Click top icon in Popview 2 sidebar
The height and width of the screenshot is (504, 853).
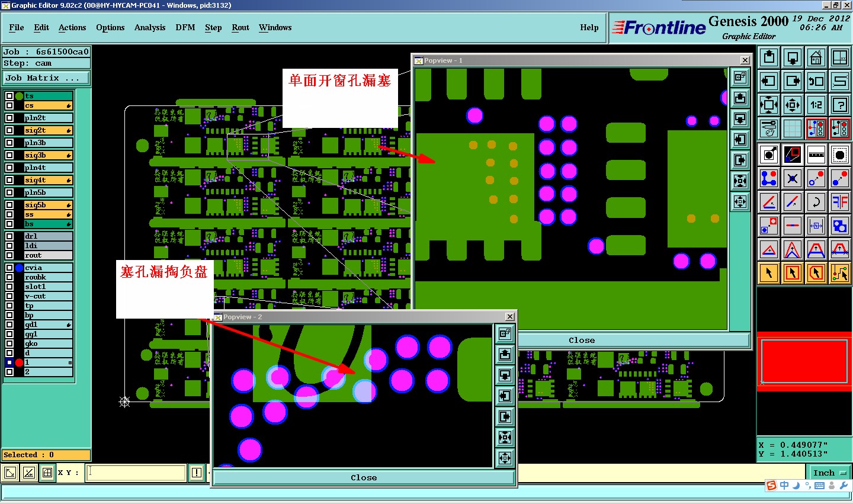point(505,333)
